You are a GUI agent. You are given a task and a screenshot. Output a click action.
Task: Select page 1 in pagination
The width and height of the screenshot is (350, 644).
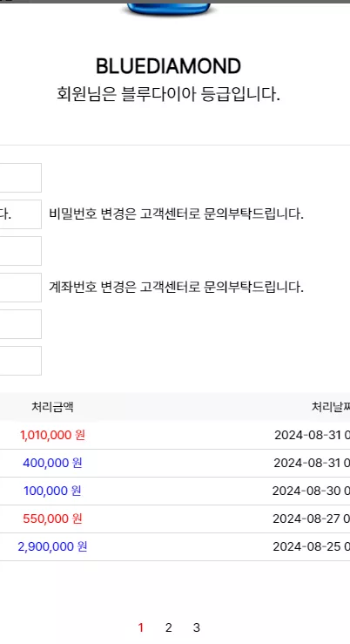(141, 627)
